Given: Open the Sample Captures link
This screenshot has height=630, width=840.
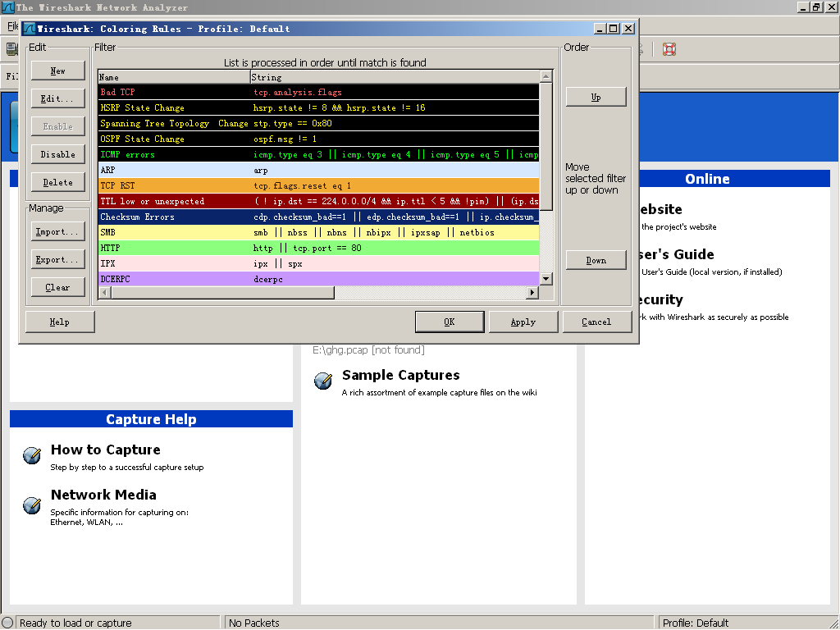Looking at the screenshot, I should [x=400, y=375].
